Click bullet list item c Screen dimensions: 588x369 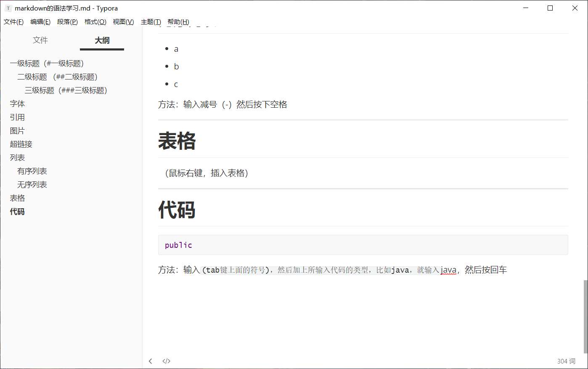point(176,85)
